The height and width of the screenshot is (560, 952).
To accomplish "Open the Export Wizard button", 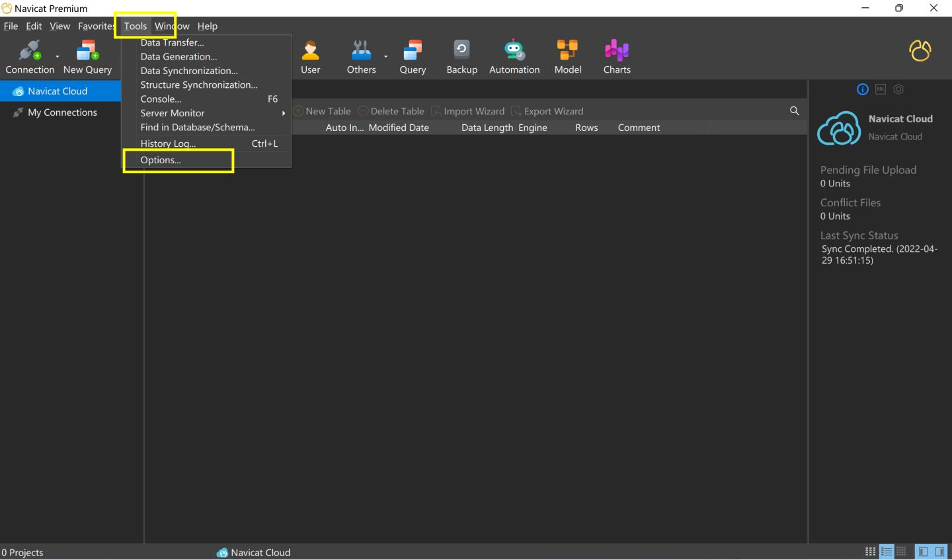I will pos(547,111).
